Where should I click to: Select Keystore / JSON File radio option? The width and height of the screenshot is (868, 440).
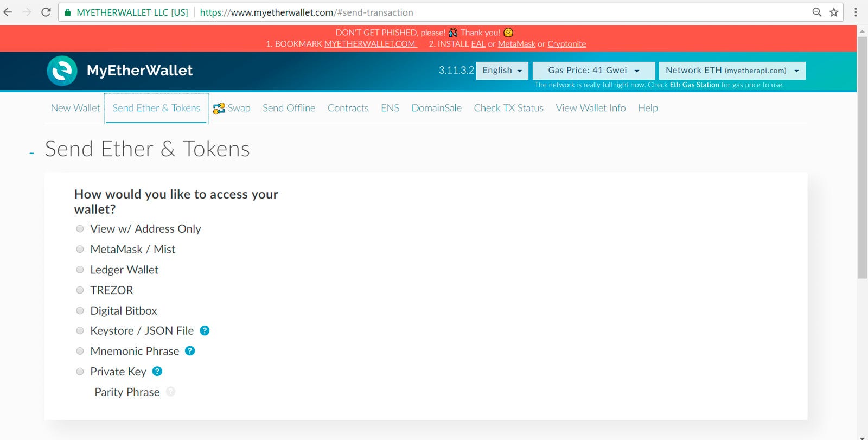coord(80,330)
